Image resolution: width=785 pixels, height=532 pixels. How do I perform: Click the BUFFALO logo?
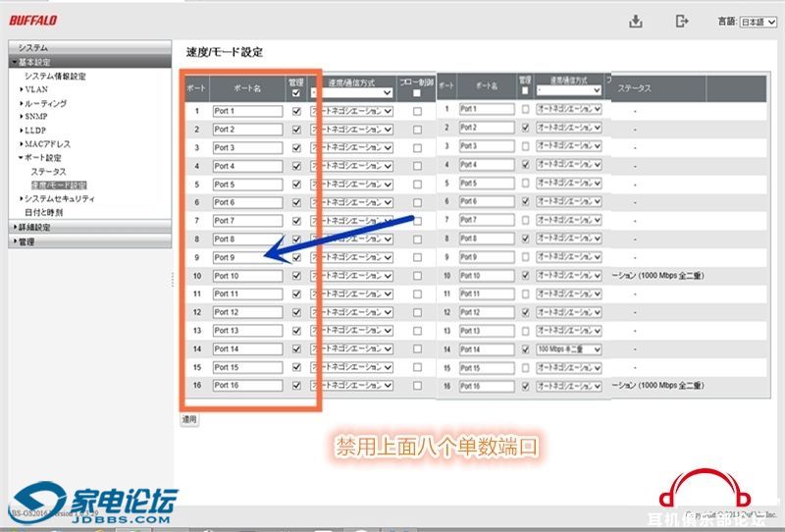(x=34, y=20)
